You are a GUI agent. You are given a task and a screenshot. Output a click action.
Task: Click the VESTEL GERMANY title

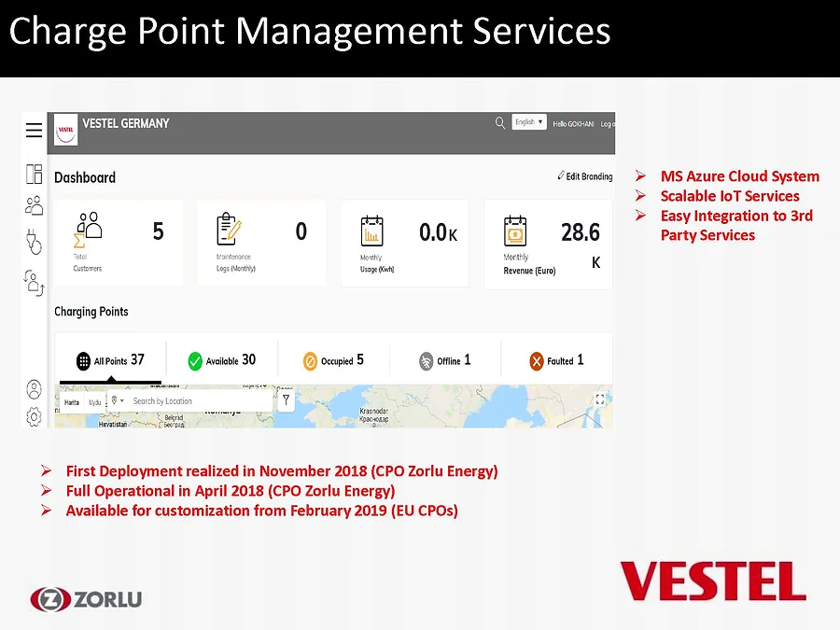tap(126, 123)
